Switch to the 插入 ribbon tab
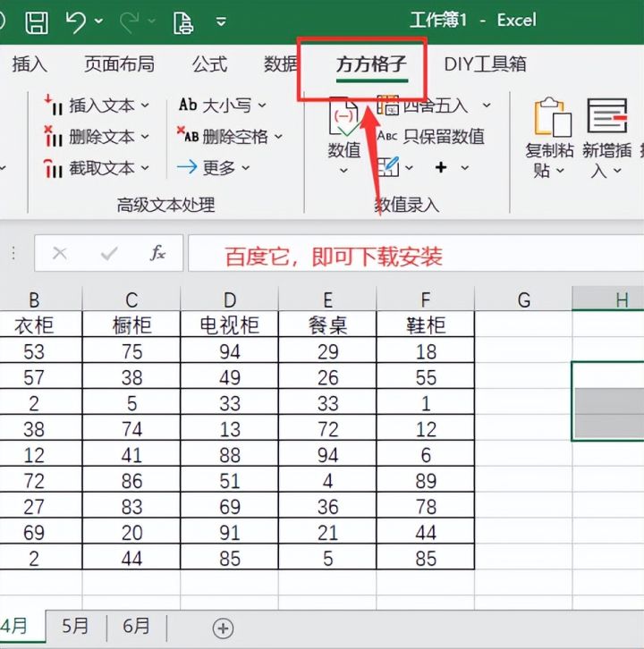The width and height of the screenshot is (644, 649). (x=29, y=64)
